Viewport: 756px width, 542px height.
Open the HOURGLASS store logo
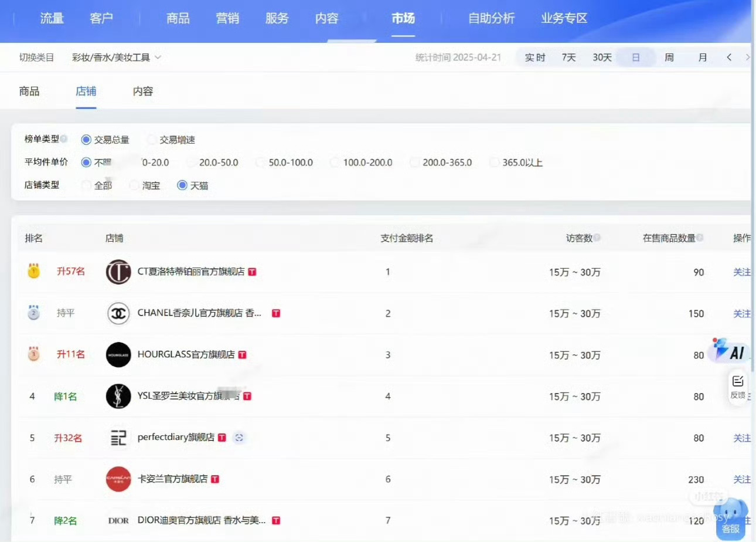pos(118,355)
